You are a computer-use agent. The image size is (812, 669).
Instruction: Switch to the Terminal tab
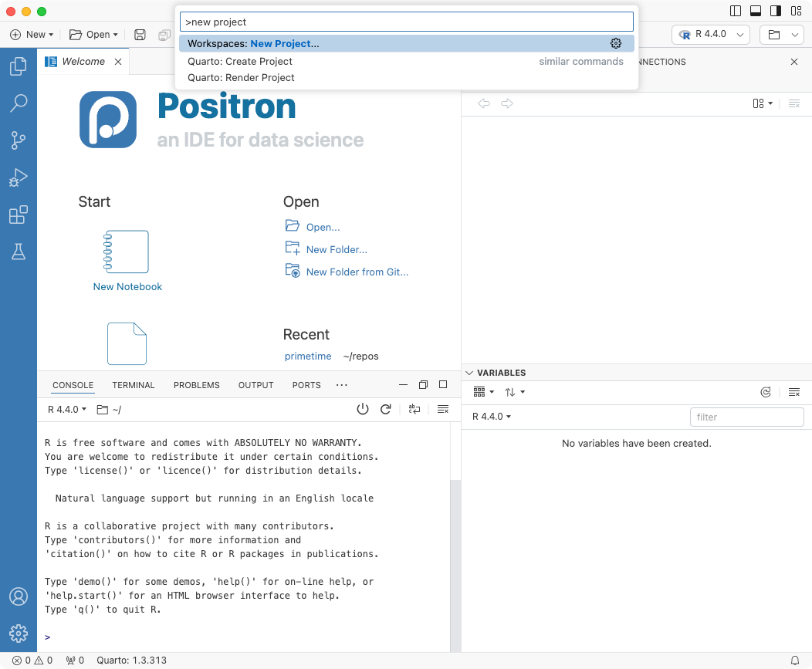pyautogui.click(x=133, y=384)
